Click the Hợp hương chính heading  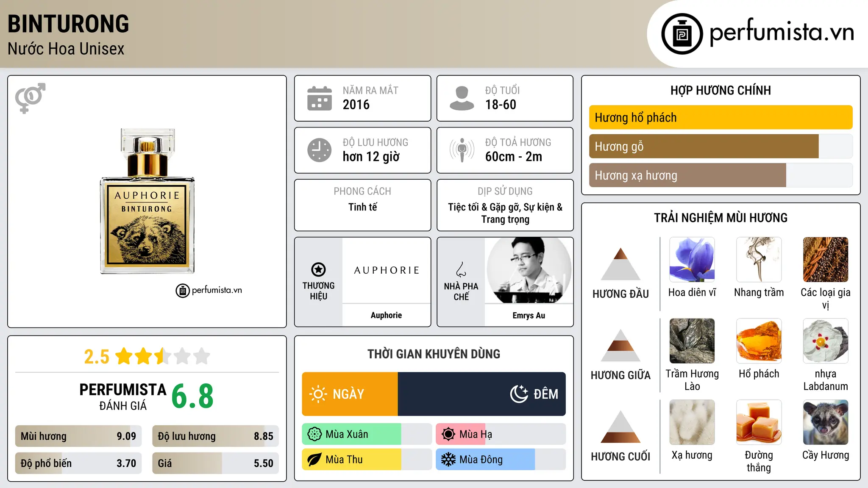(x=721, y=90)
